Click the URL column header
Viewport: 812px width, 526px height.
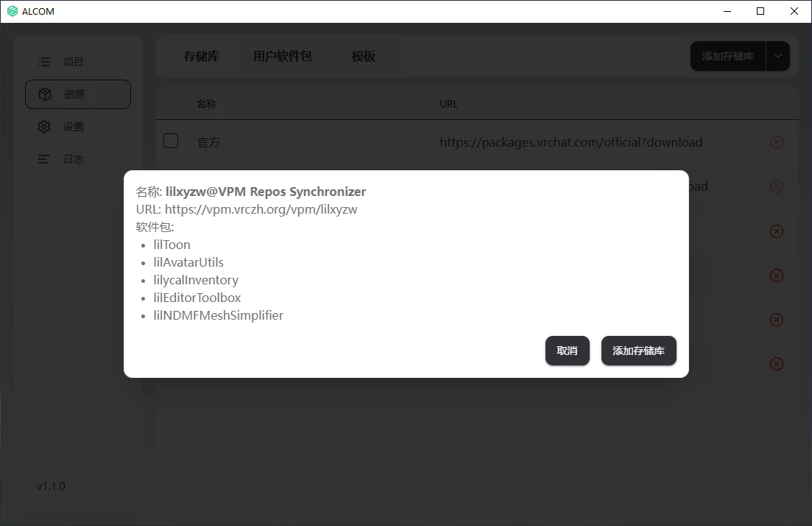448,104
